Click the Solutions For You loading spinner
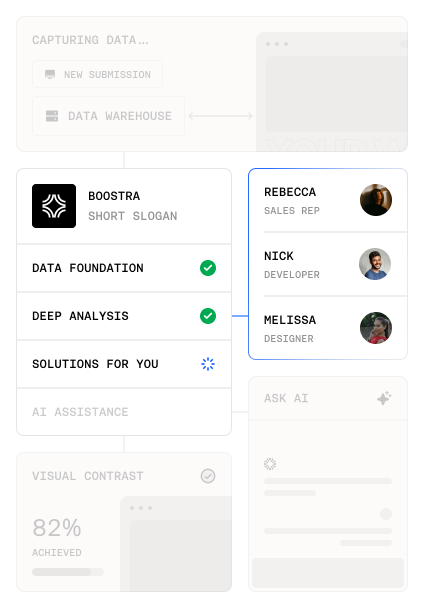424x608 pixels. tap(208, 364)
